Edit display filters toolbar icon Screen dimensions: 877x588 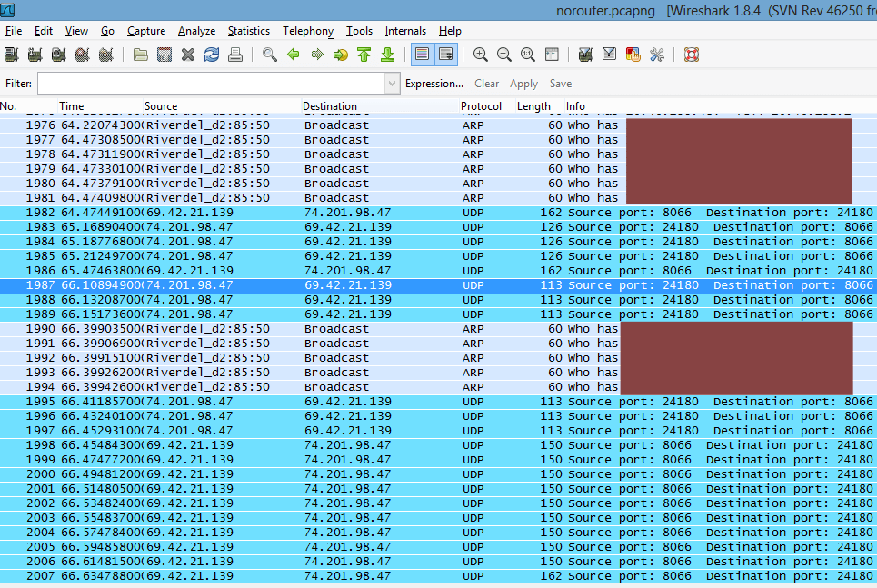click(x=609, y=55)
